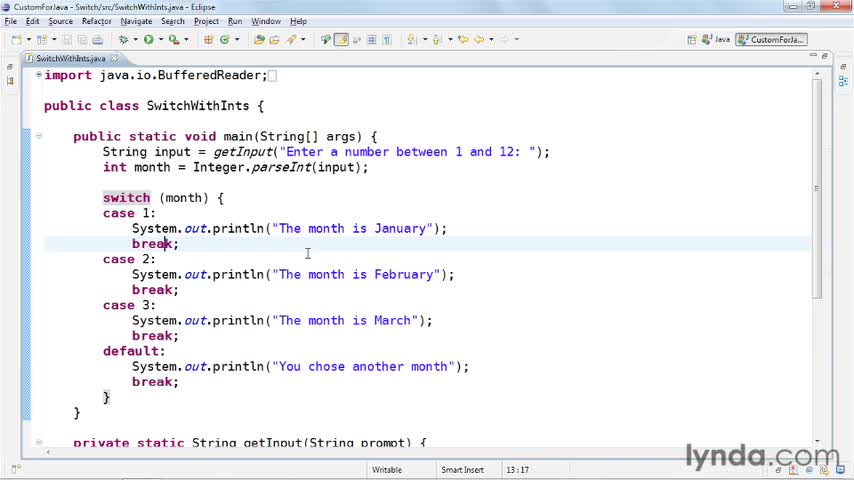Click the Back navigation arrow
The image size is (854, 480).
(x=479, y=40)
